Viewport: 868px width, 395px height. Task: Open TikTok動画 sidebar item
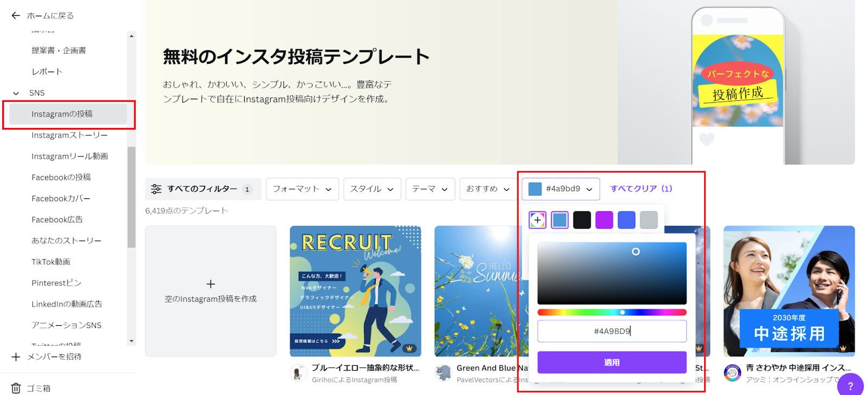click(51, 262)
